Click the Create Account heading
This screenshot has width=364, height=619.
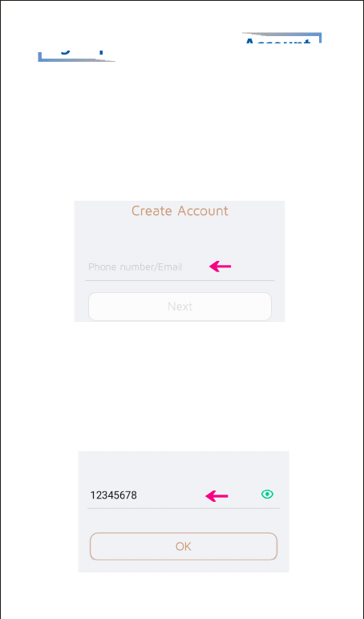tap(180, 210)
